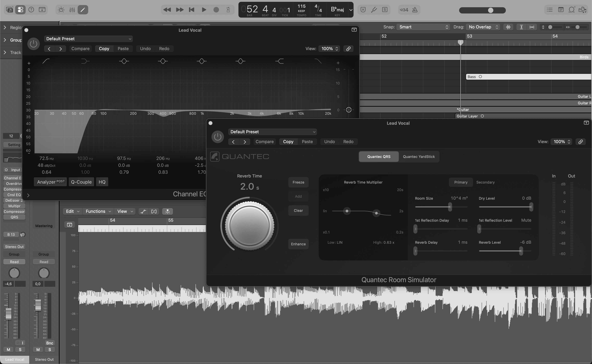Image resolution: width=592 pixels, height=364 pixels.
Task: Mute the Stereo Out channel strip
Action: [x=38, y=350]
